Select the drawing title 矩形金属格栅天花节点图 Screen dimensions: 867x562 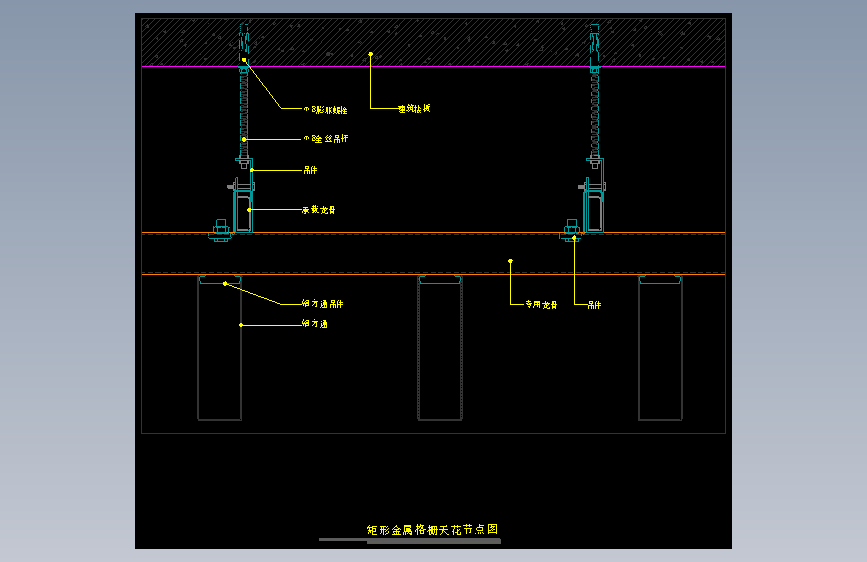click(432, 530)
